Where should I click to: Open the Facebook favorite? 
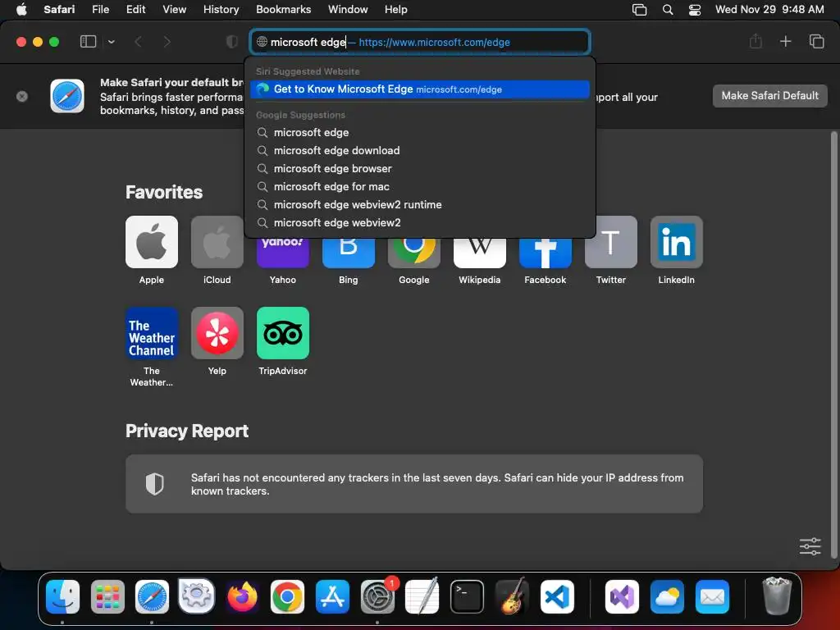pos(546,253)
